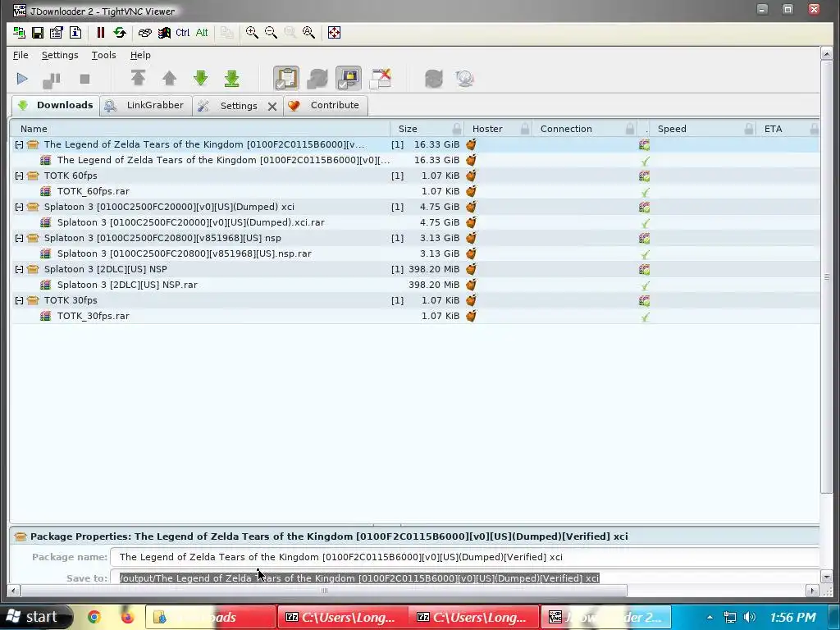840x630 pixels.
Task: Launch Firefox from the taskbar
Action: pyautogui.click(x=127, y=617)
